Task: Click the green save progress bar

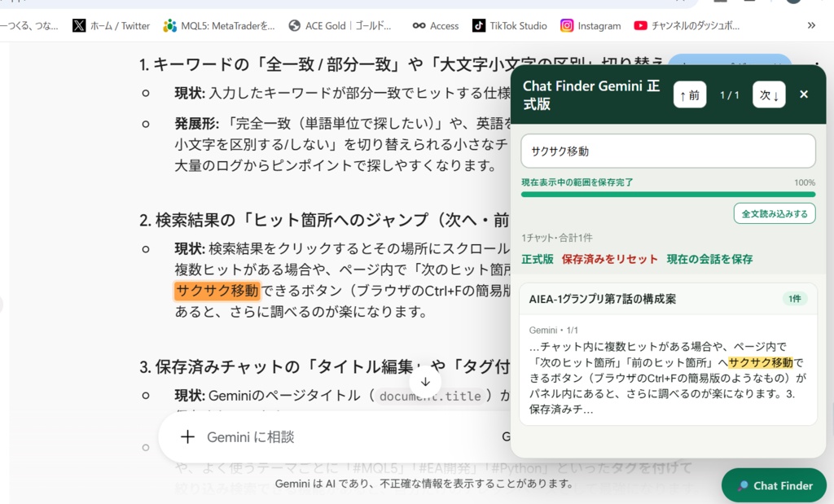Action: pos(668,195)
